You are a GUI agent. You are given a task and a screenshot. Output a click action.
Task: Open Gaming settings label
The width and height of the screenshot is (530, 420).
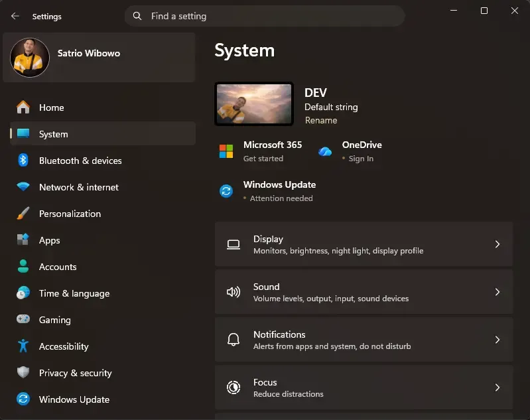point(55,320)
